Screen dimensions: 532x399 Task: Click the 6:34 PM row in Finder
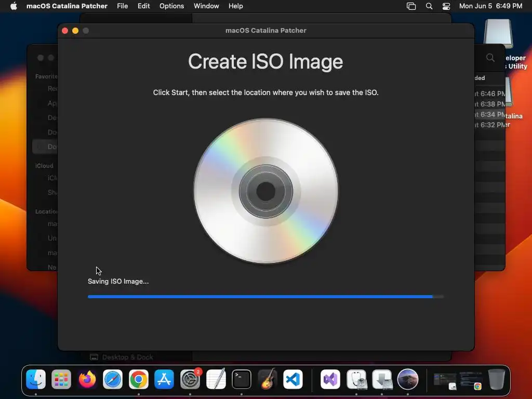point(489,115)
